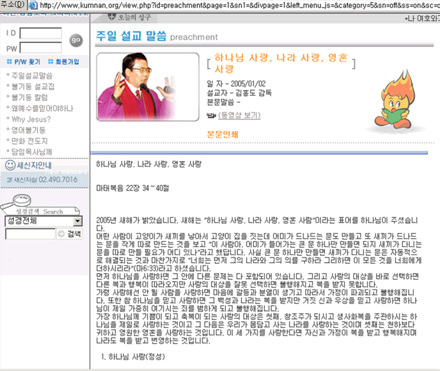Open 만화 전도지 menu item

(x=29, y=141)
